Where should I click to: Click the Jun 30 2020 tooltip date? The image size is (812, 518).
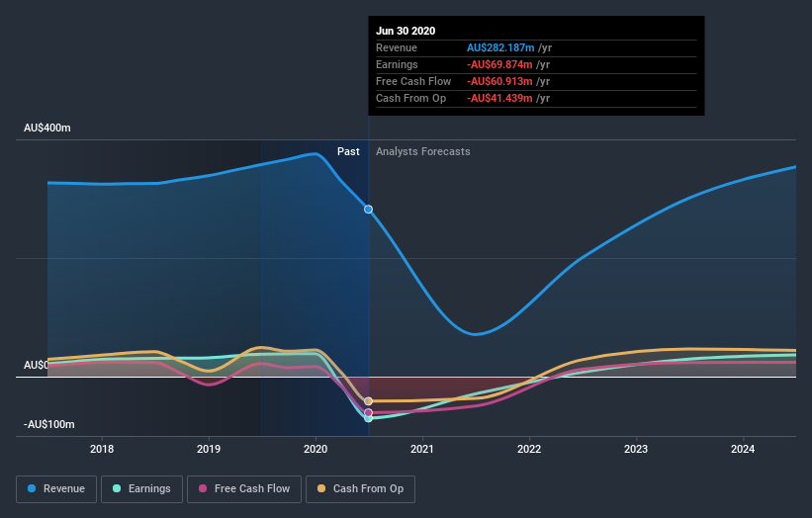406,31
